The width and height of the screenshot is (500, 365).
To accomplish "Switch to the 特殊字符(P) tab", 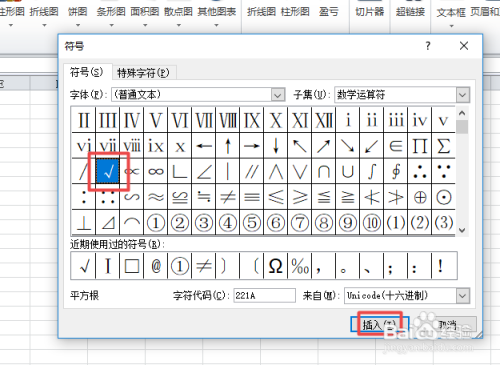I will click(143, 73).
